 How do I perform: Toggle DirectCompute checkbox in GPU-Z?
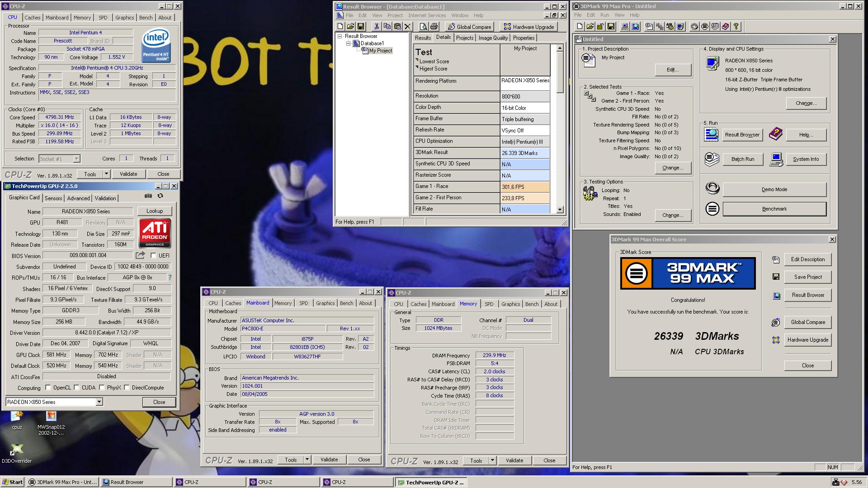coord(127,388)
